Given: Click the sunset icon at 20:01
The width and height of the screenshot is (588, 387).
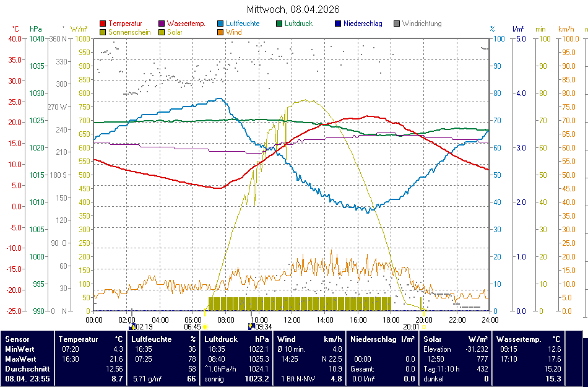Looking at the screenshot, I should click(424, 326).
